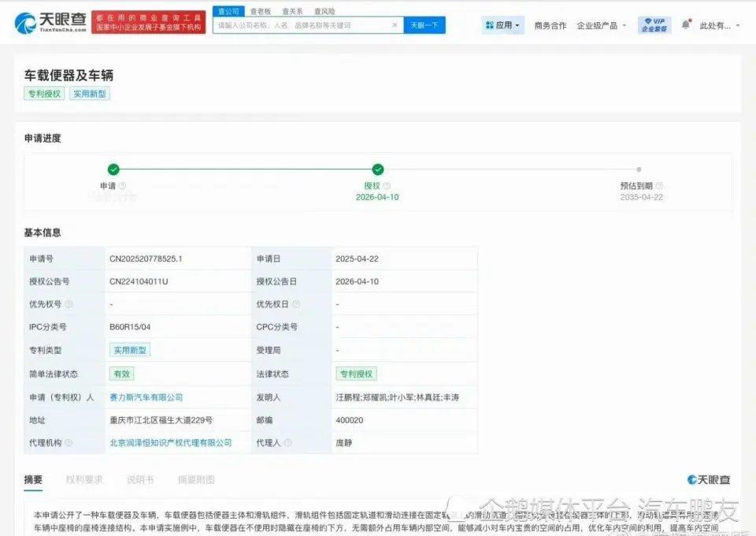Click the green check at 授权 step
The width and height of the screenshot is (756, 536).
click(x=378, y=169)
